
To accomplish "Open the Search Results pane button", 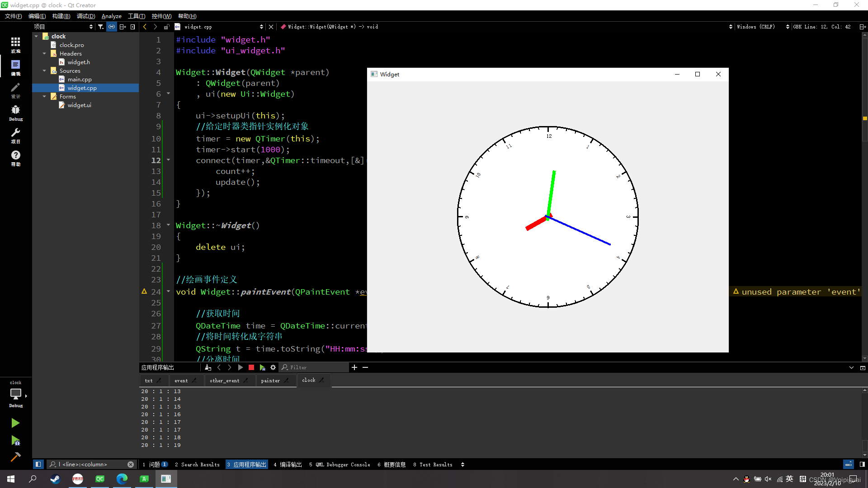I will point(197,465).
